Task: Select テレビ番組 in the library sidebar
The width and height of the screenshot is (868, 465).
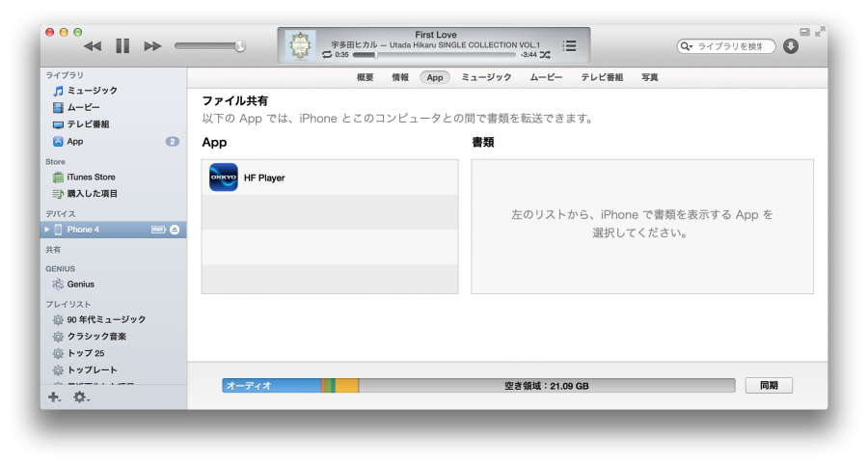Action: (113, 124)
